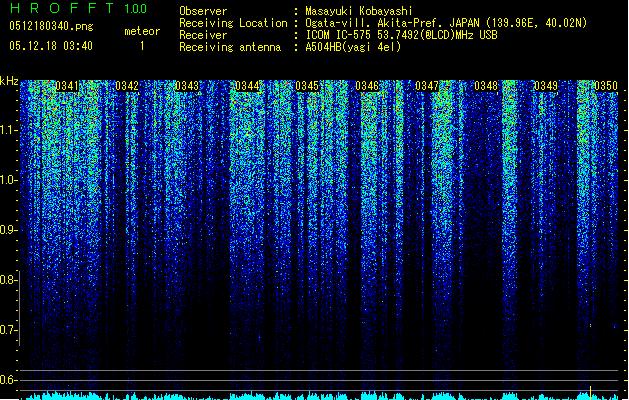Image resolution: width=629 pixels, height=400 pixels.
Task: Click the 0350 time marker
Action: pos(606,86)
